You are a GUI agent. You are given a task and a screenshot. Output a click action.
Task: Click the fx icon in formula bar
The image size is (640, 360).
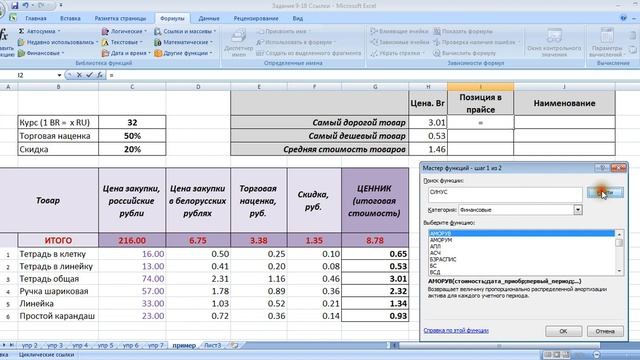(x=100, y=75)
